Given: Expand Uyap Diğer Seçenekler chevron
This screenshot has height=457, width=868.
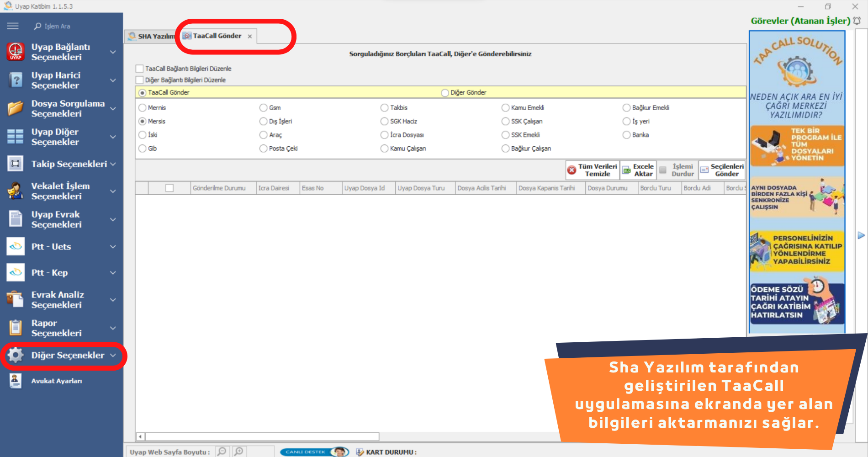Looking at the screenshot, I should click(113, 137).
